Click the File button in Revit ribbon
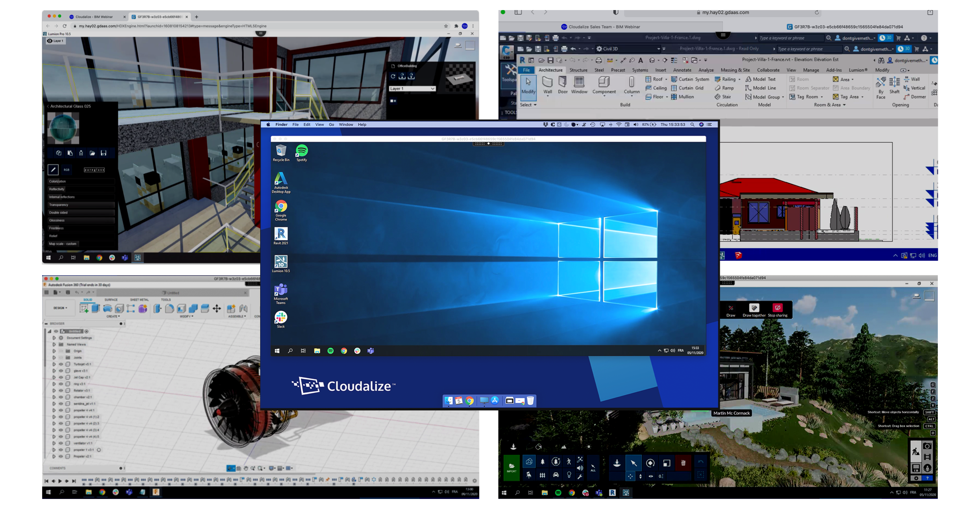This screenshot has width=980, height=509. click(x=526, y=70)
